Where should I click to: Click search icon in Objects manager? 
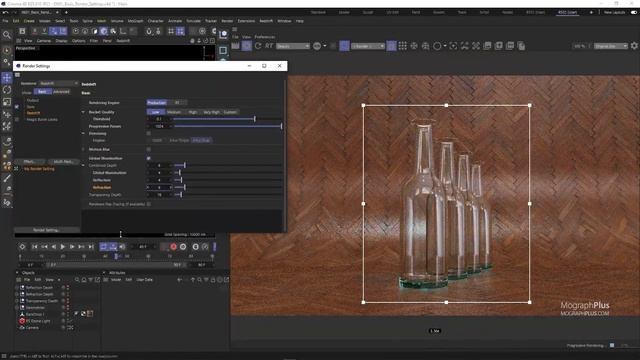pyautogui.click(x=77, y=280)
